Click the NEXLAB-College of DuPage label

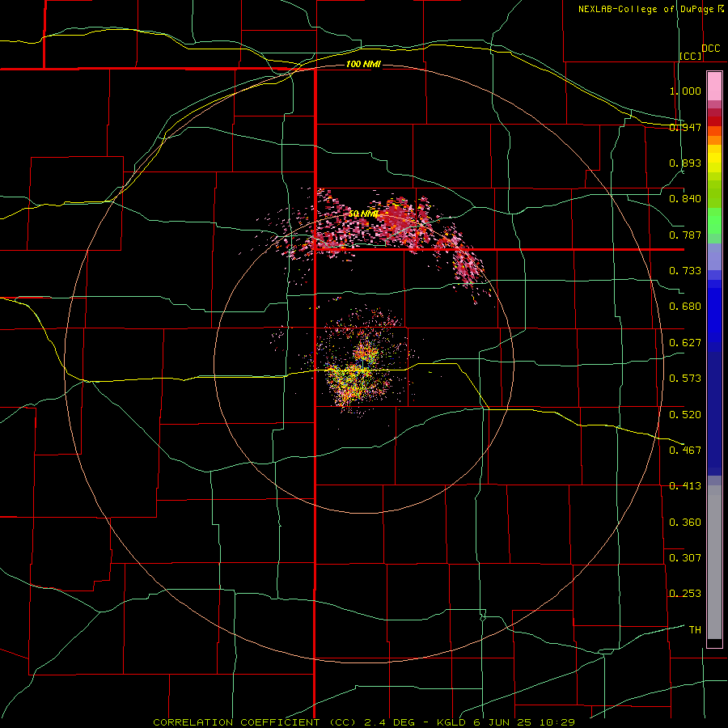[645, 9]
